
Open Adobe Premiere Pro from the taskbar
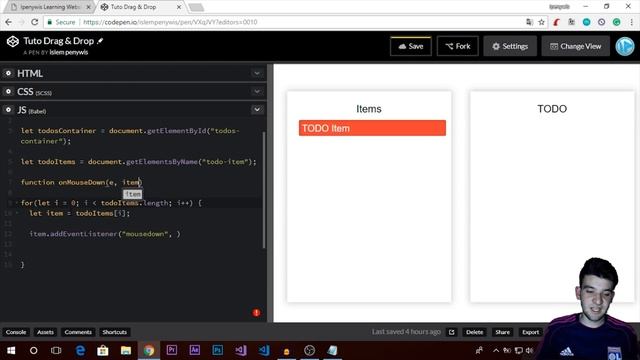172,350
